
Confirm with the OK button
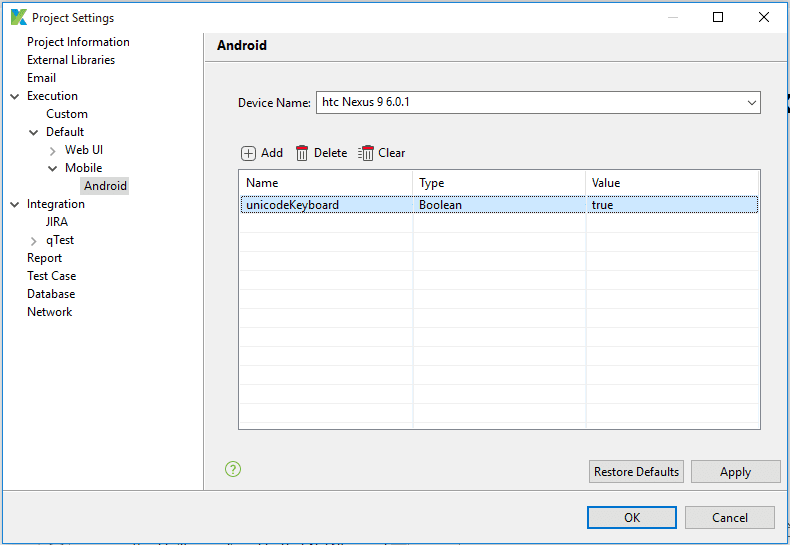[x=632, y=517]
